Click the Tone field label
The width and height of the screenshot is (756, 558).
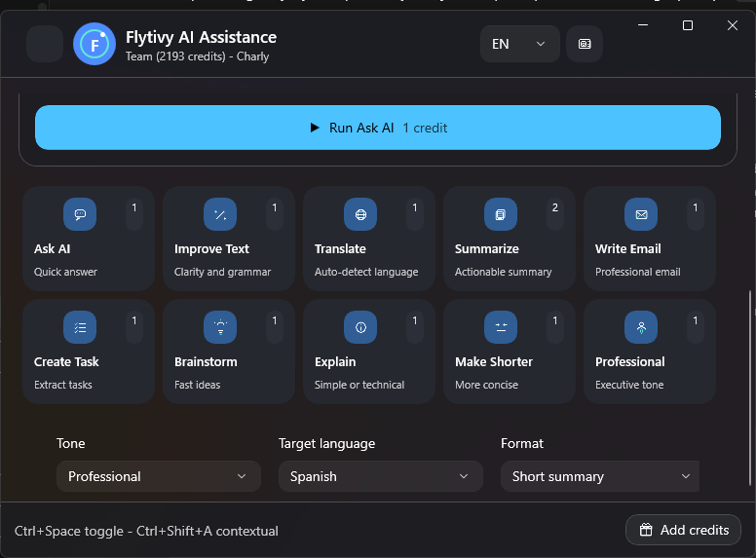[x=71, y=443]
